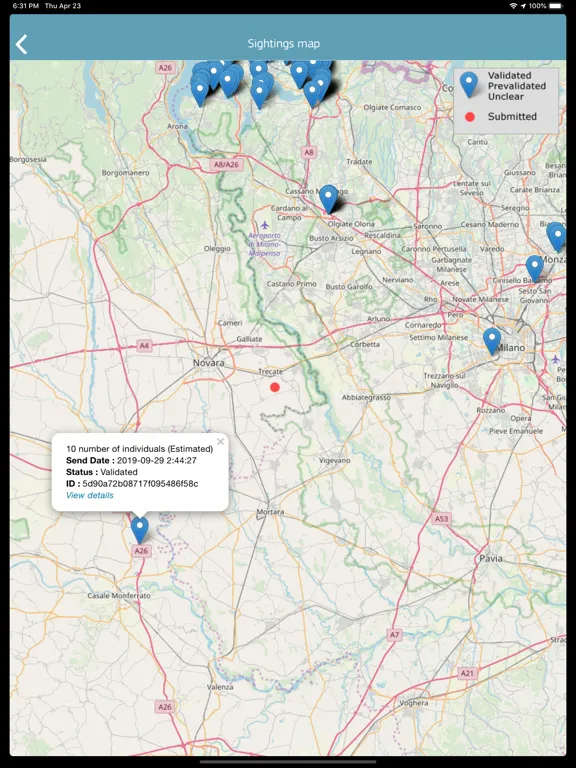Open the View details link

90,495
